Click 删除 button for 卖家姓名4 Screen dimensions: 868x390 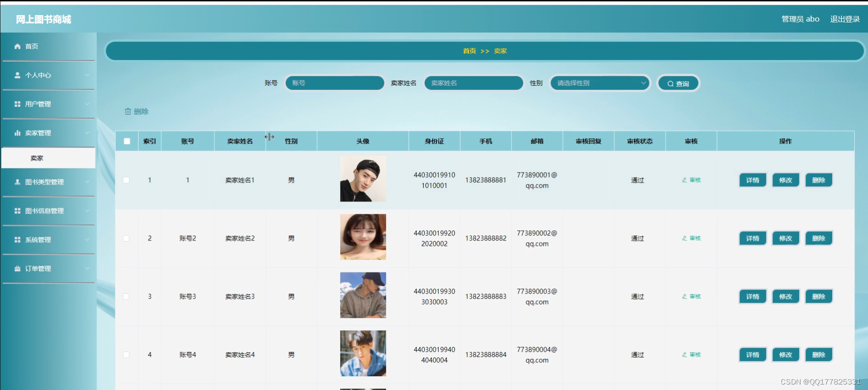pyautogui.click(x=819, y=355)
